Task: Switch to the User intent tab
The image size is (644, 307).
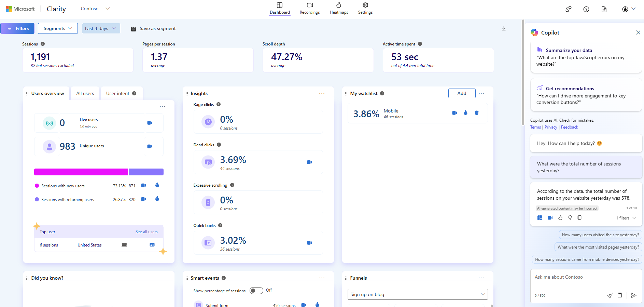Action: click(121, 93)
